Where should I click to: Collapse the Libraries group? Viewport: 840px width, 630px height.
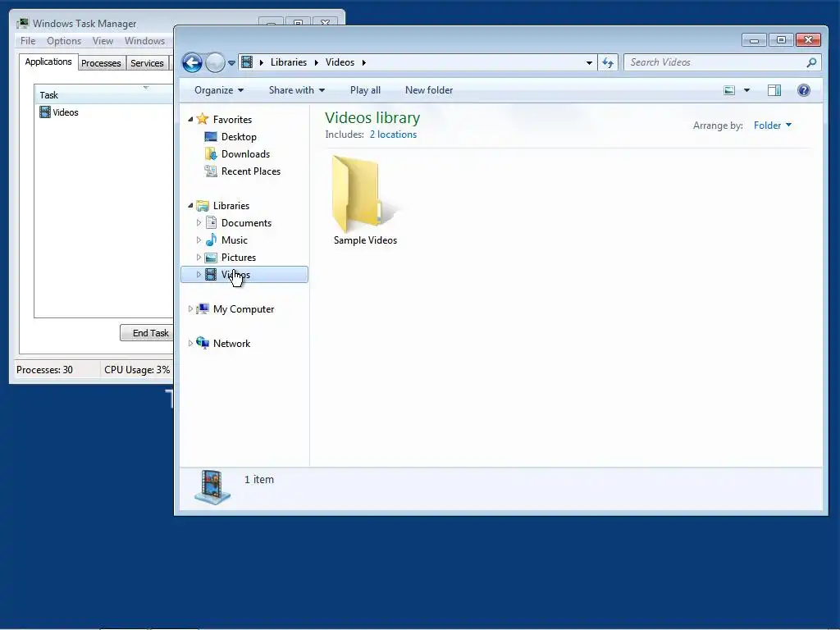click(190, 206)
